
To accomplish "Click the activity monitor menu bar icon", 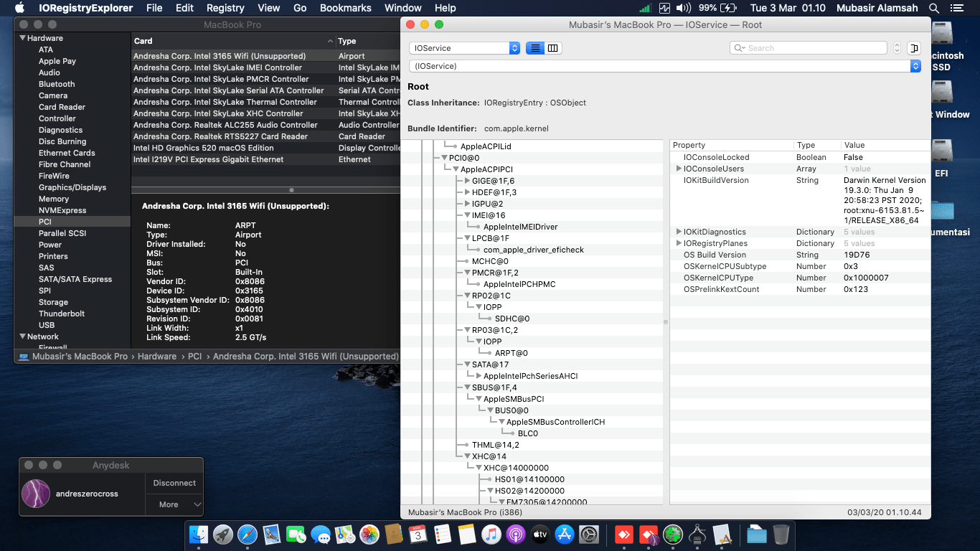I will pyautogui.click(x=664, y=8).
